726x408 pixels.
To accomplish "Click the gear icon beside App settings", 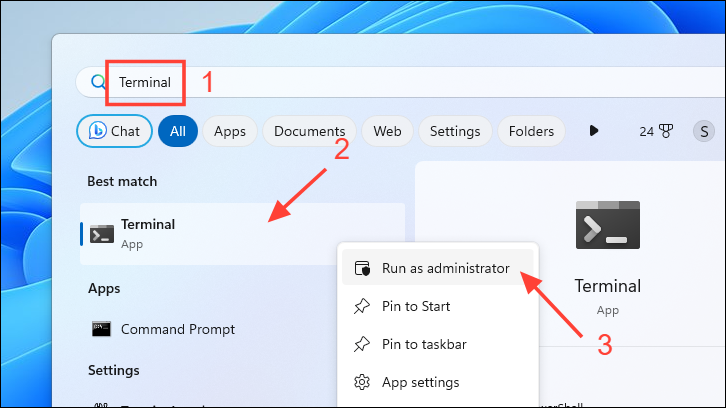I will tap(362, 382).
